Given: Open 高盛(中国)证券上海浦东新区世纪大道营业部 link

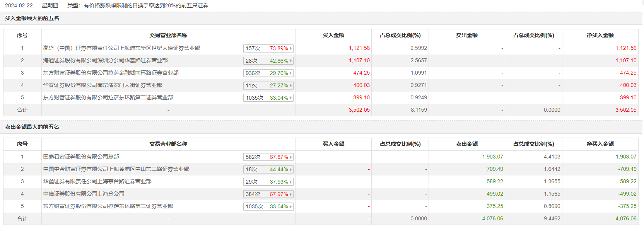Looking at the screenshot, I should [121, 48].
